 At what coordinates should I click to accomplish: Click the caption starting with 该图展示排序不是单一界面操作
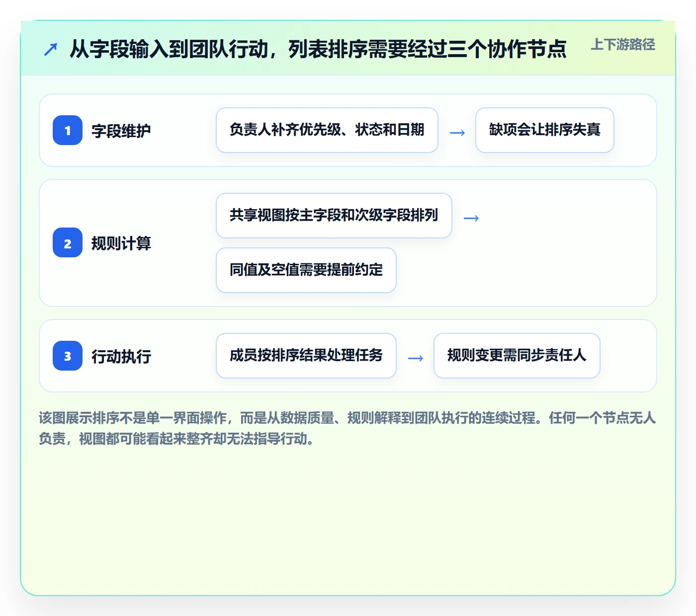[348, 428]
